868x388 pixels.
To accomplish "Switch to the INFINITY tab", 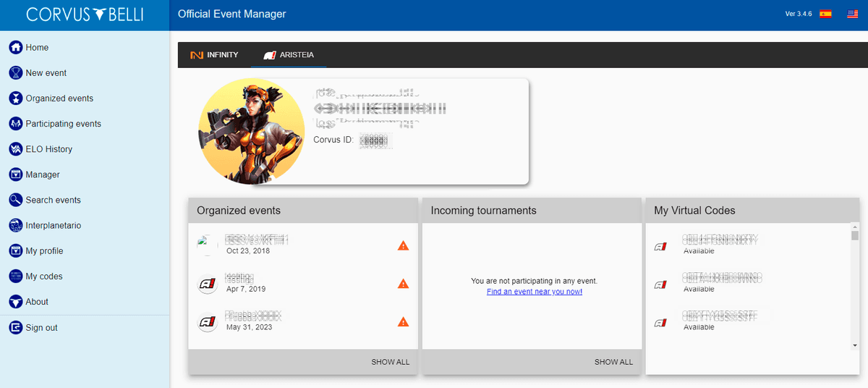I will pos(214,55).
